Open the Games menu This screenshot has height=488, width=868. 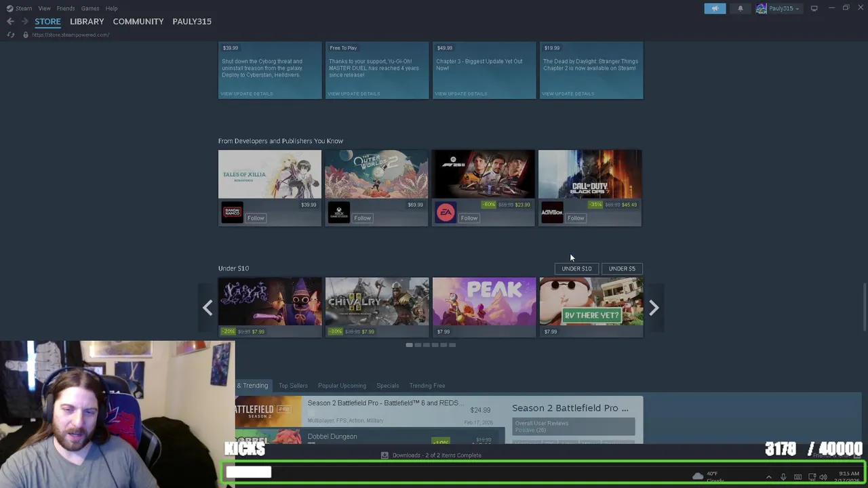pyautogui.click(x=90, y=8)
